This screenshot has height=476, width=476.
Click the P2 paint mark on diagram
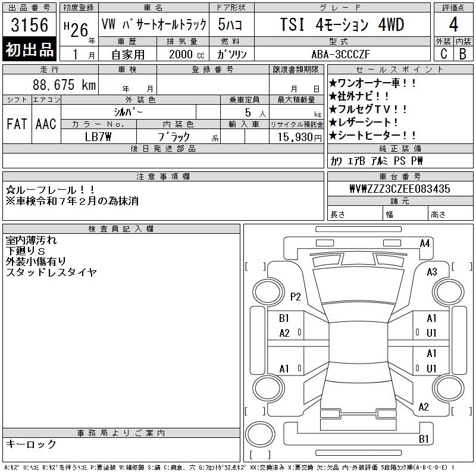coord(296,297)
